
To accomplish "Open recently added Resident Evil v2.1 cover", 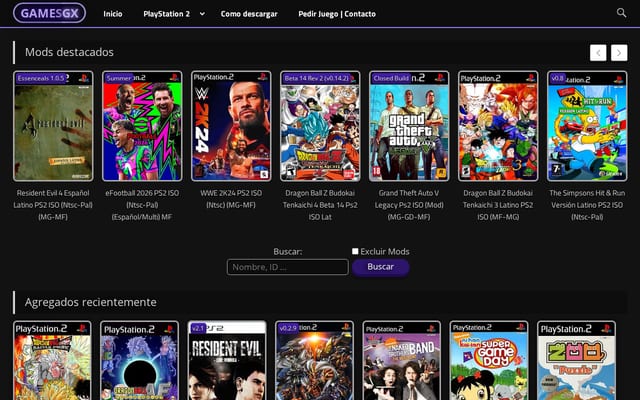I will pyautogui.click(x=227, y=360).
